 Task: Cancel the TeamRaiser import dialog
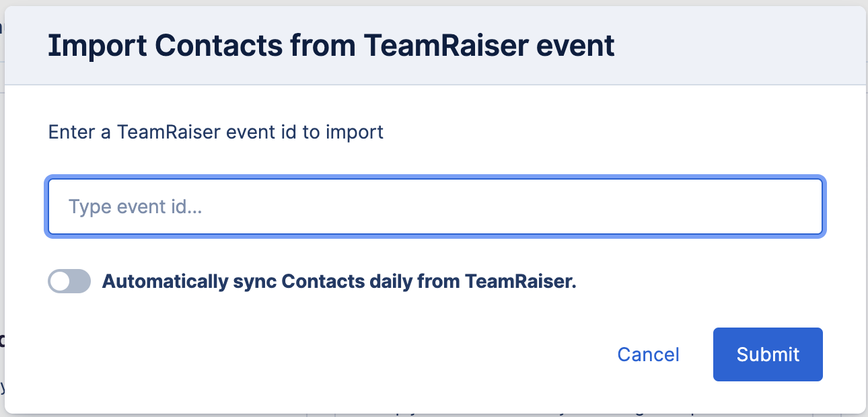pos(648,354)
